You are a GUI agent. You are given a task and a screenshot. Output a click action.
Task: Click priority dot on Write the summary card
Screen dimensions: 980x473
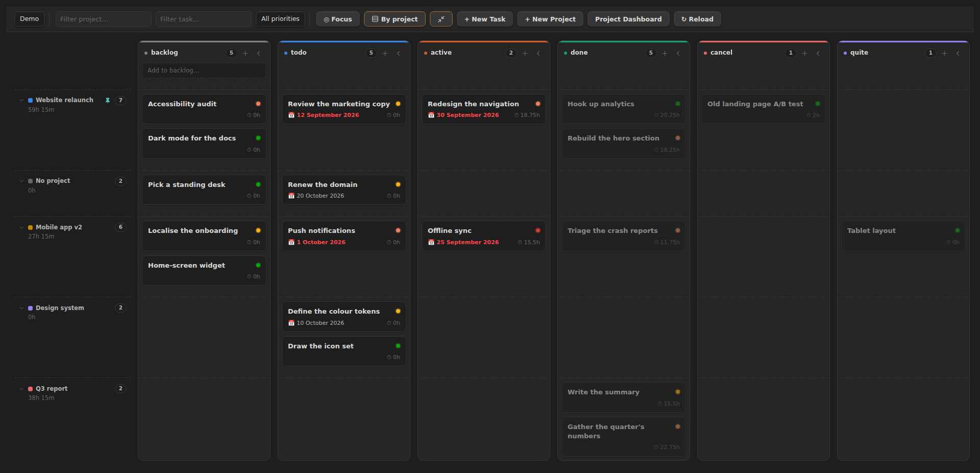click(678, 392)
